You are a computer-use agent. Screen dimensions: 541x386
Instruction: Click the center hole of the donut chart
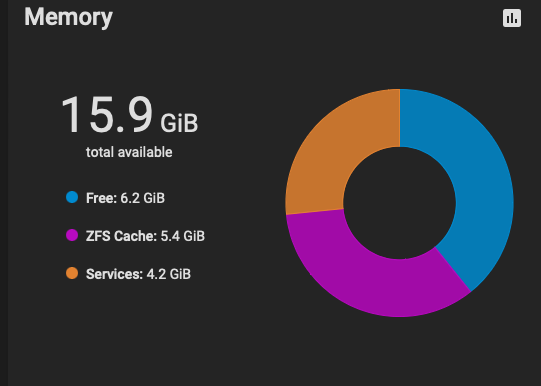pyautogui.click(x=400, y=203)
